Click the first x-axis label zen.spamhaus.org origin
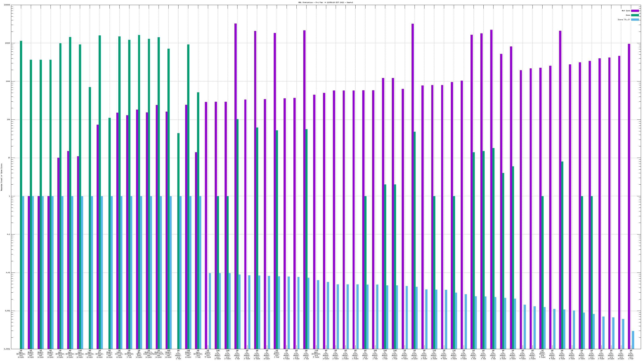Image resolution: width=644 pixels, height=362 pixels. pyautogui.click(x=21, y=354)
